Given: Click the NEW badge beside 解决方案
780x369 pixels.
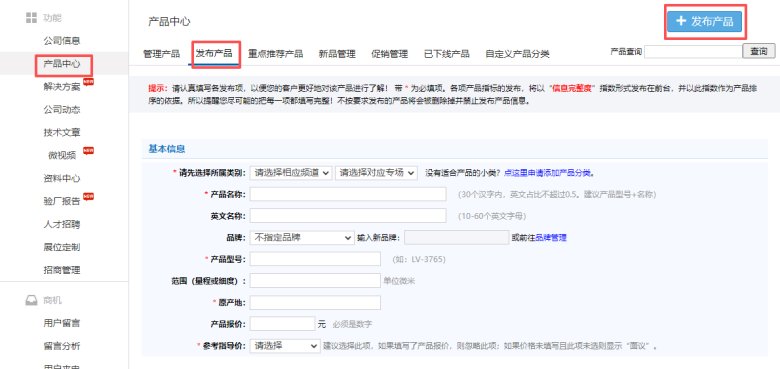Looking at the screenshot, I should tap(89, 82).
